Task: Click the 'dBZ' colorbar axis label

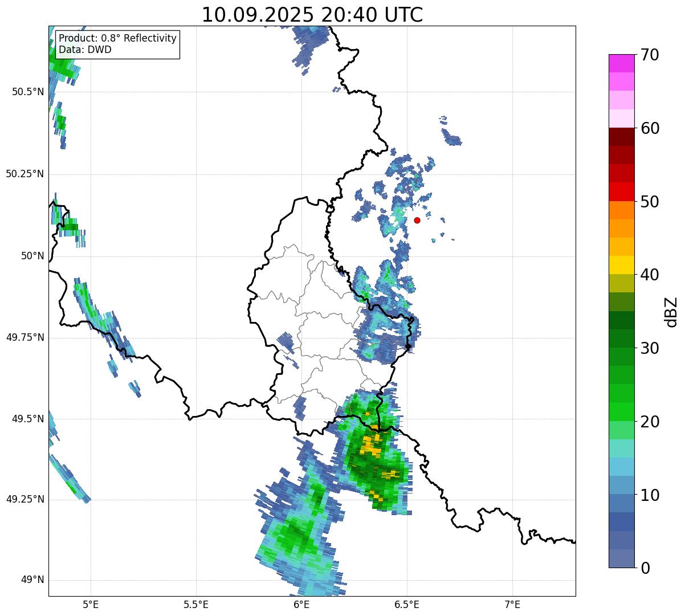Action: (x=672, y=312)
